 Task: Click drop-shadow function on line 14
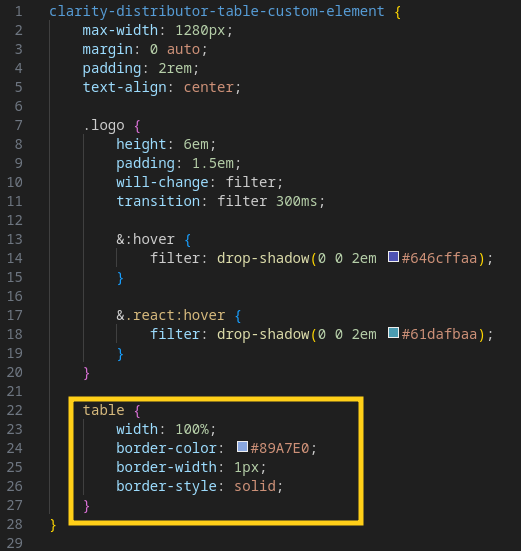(263, 258)
